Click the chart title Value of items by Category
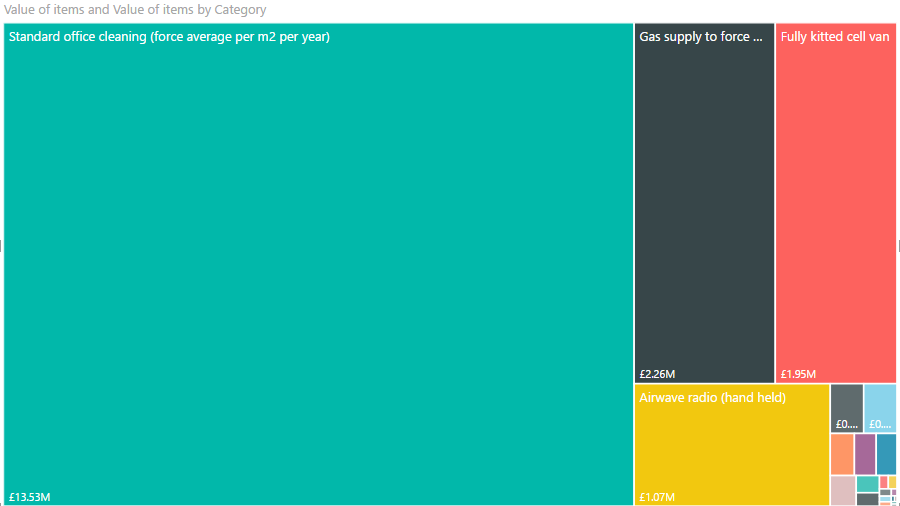Screen dimensions: 900x506 (135, 10)
